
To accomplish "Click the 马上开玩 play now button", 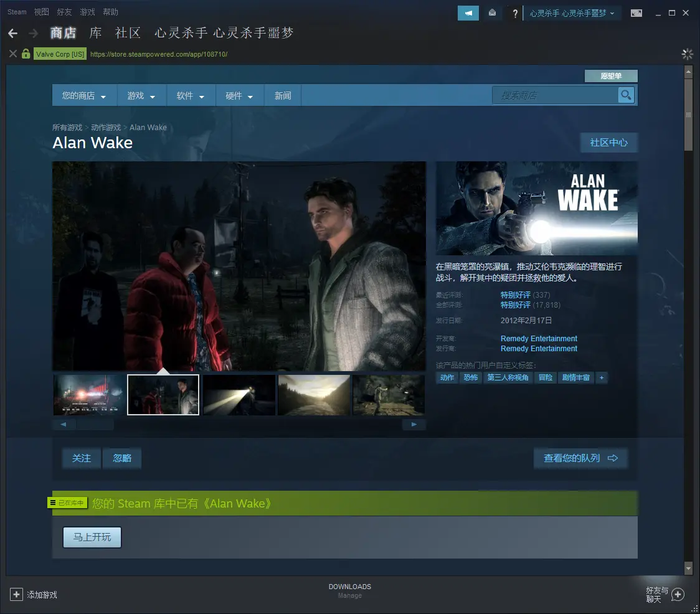I will (x=92, y=537).
